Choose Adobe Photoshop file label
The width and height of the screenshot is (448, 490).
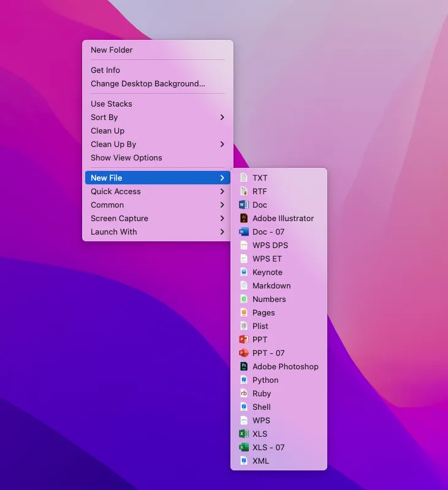[286, 366]
